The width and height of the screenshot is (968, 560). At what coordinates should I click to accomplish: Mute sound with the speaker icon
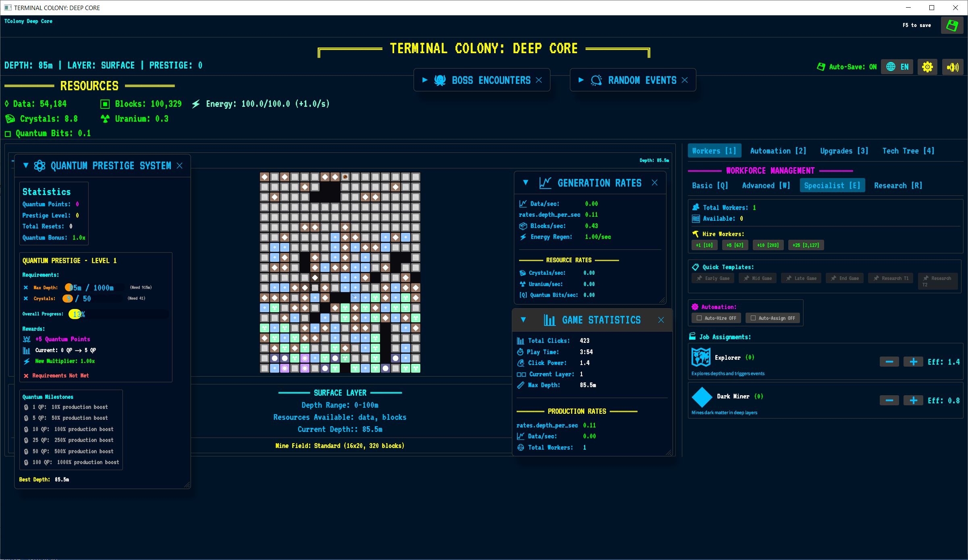(x=953, y=67)
